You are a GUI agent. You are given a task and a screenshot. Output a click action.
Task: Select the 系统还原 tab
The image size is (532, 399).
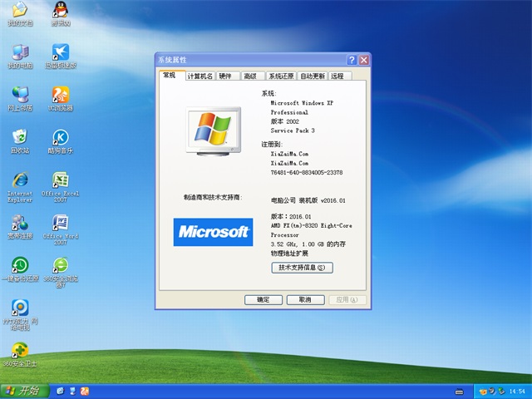(x=281, y=76)
